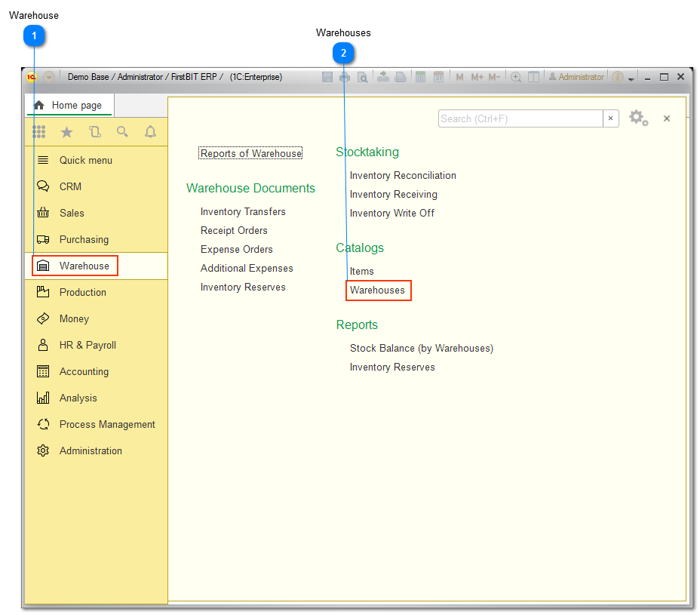
Task: Open the calendar icon in the toolbar
Action: click(437, 76)
